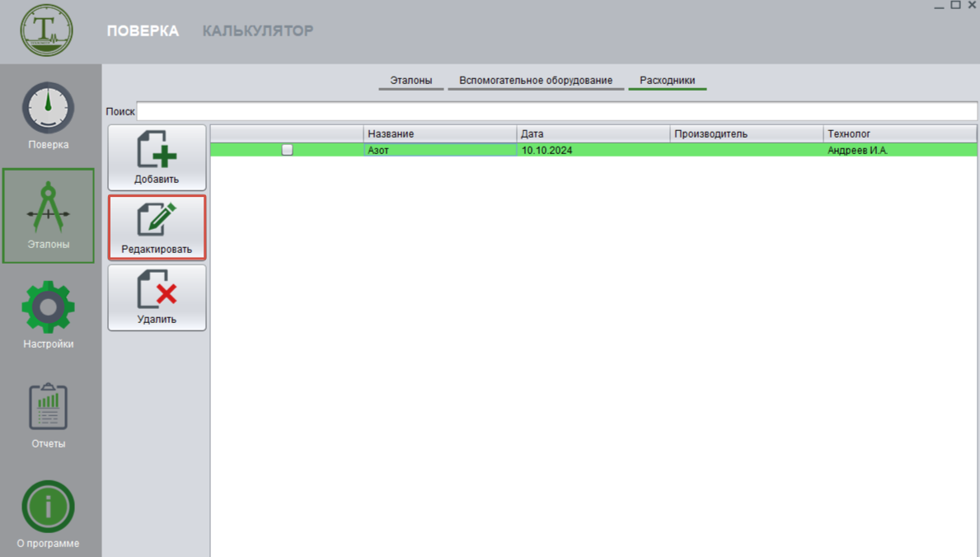Open the КАЛЬКУЛЯТОР top menu item
Image resolution: width=980 pixels, height=557 pixels.
(258, 30)
